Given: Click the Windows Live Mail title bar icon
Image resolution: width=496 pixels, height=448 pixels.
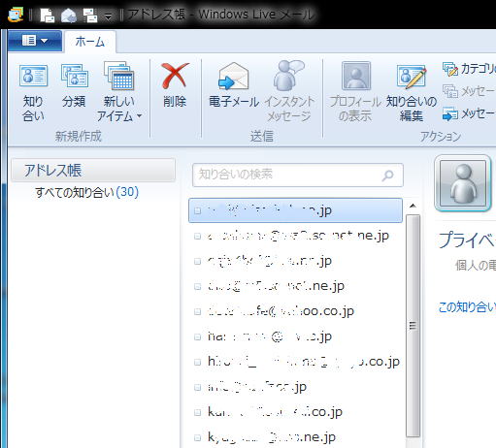Looking at the screenshot, I should (16, 15).
